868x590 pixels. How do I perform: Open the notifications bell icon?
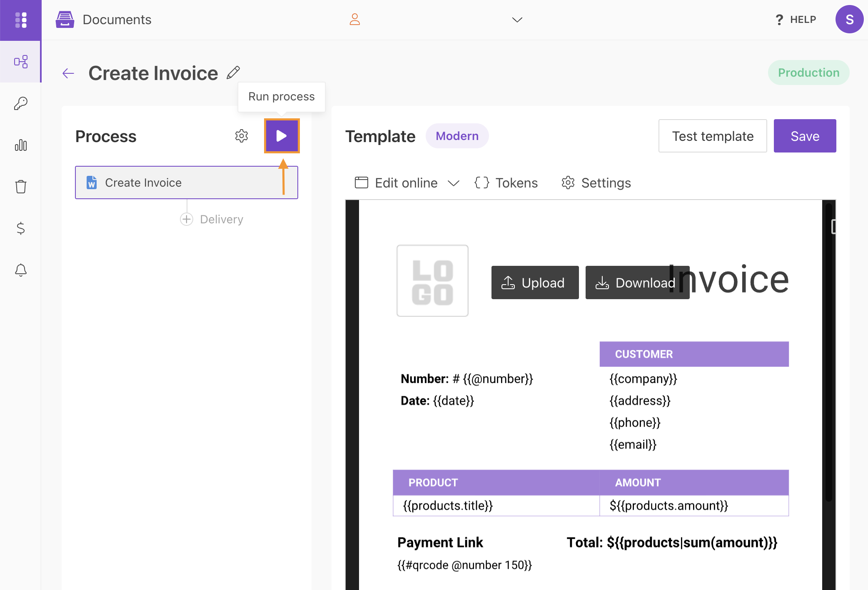tap(21, 270)
